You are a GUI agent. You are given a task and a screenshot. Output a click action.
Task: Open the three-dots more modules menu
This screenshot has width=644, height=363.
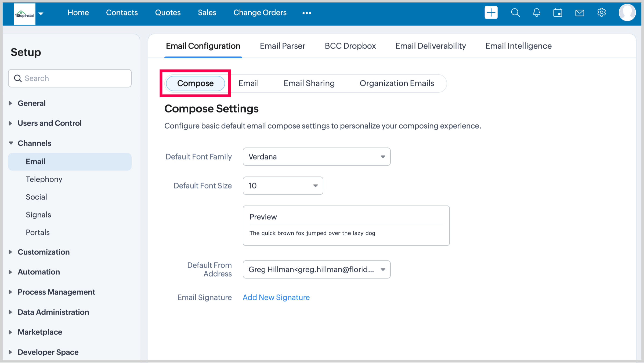306,13
